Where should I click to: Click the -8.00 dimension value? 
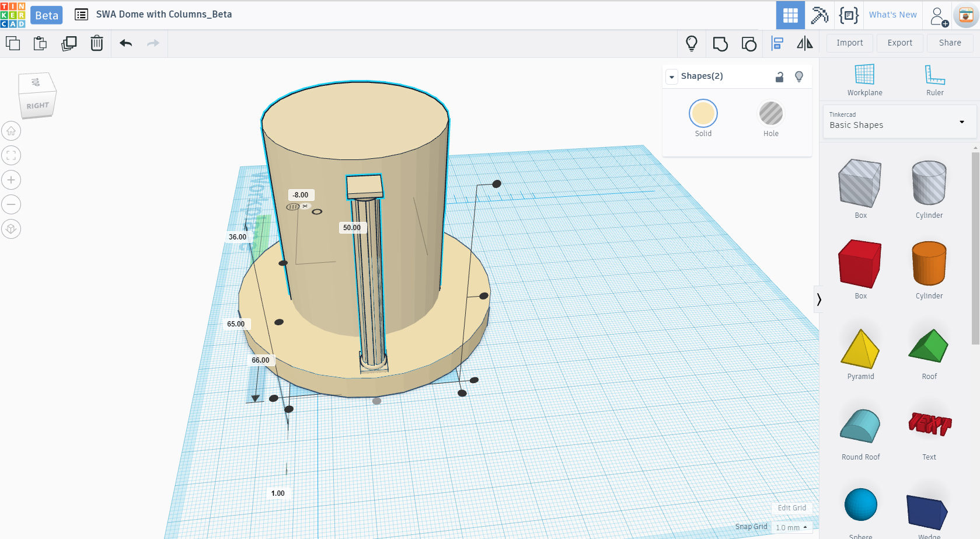point(301,195)
